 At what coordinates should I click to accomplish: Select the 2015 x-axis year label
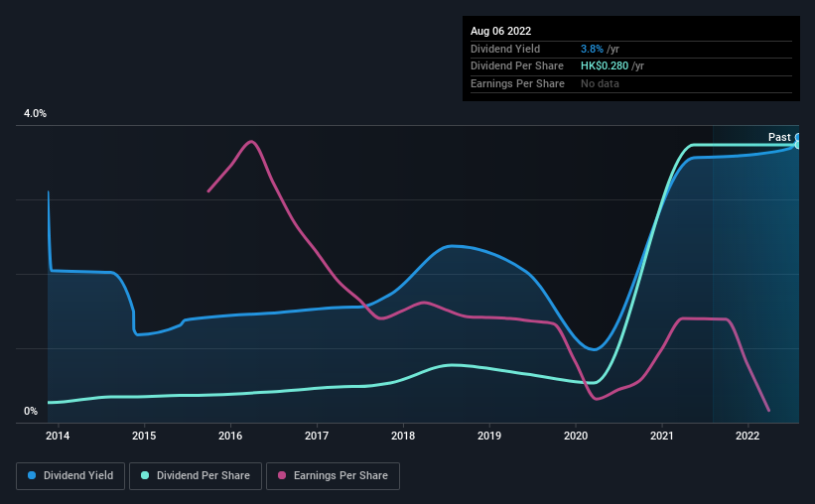(x=144, y=436)
